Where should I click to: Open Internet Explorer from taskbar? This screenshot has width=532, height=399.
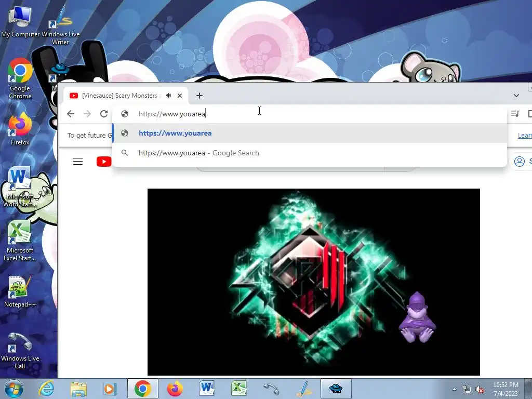click(x=46, y=389)
